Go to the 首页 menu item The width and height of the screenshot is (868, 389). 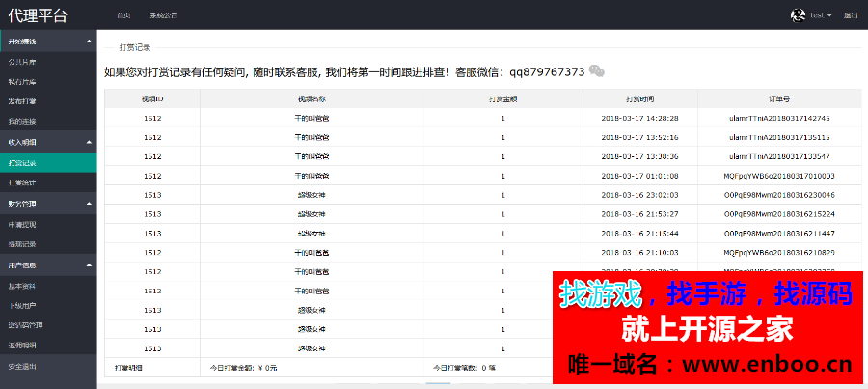tap(123, 15)
